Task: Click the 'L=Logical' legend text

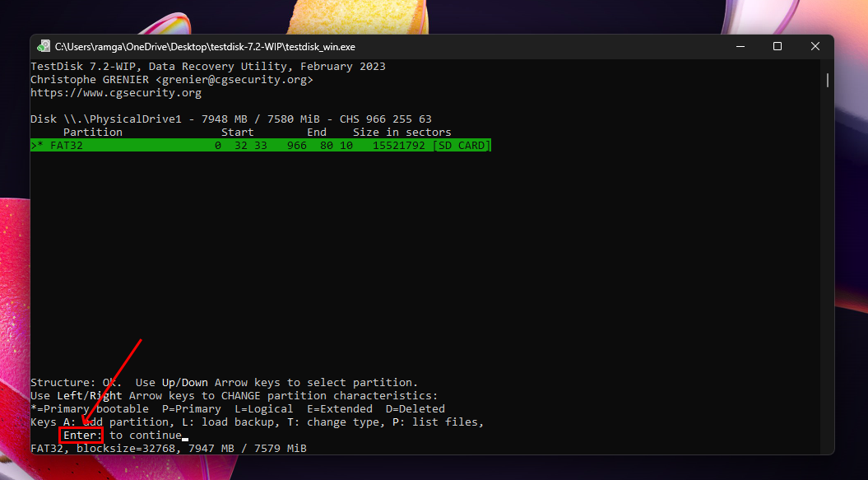Action: [x=263, y=408]
